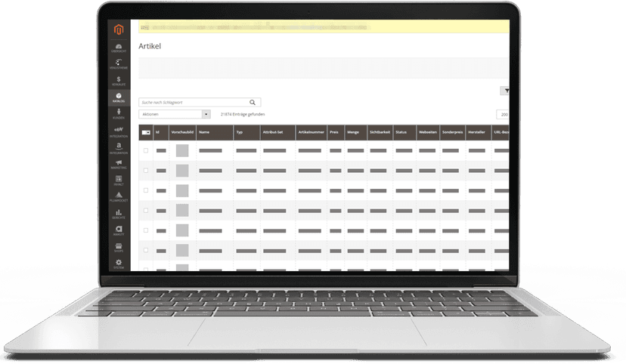The width and height of the screenshot is (626, 364).
Task: Click the first product's thumbnail image
Action: pyautogui.click(x=182, y=150)
